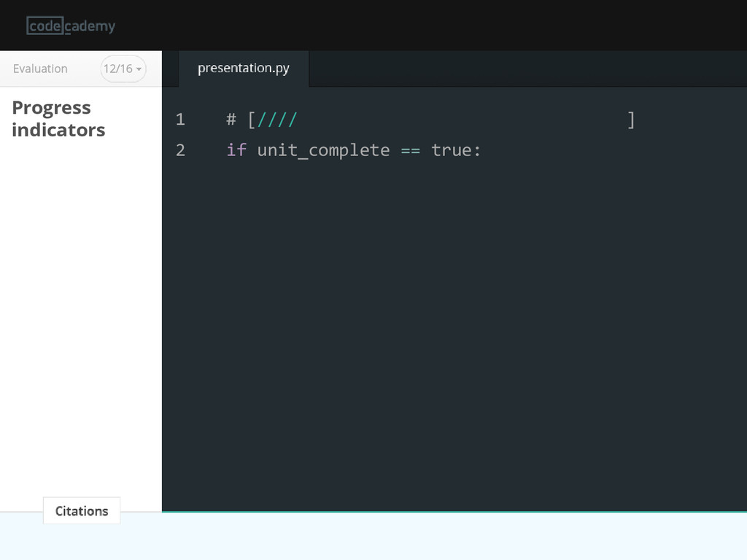The width and height of the screenshot is (747, 560).
Task: Switch to the presentation.py tab
Action: 244,69
